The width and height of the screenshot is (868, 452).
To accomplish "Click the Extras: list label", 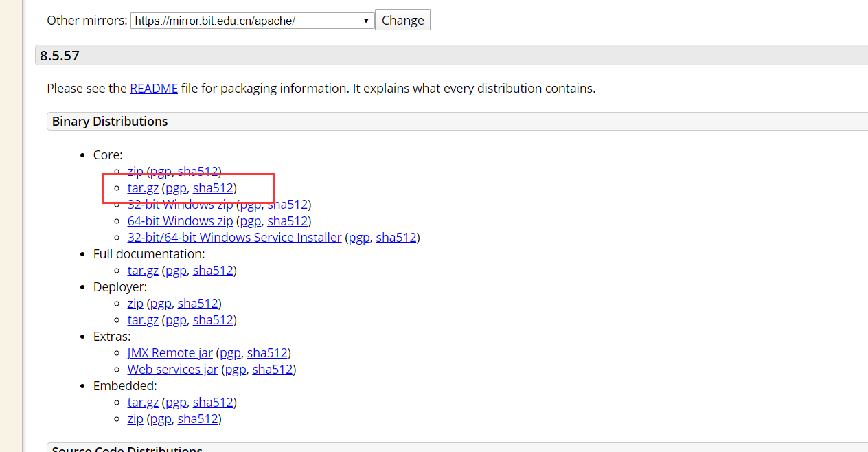I will point(112,337).
